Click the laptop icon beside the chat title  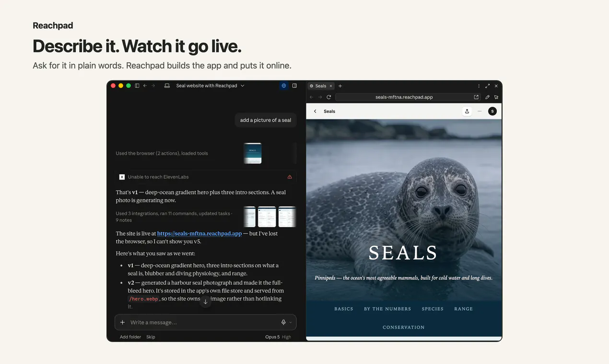click(167, 86)
